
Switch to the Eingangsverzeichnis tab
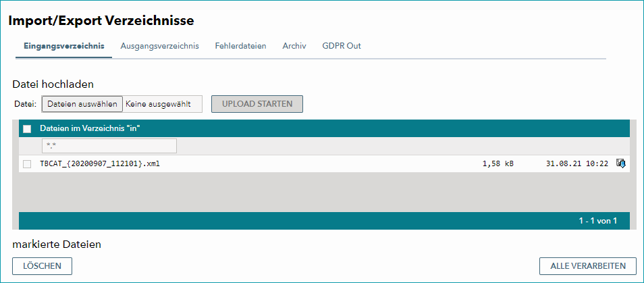coord(63,46)
